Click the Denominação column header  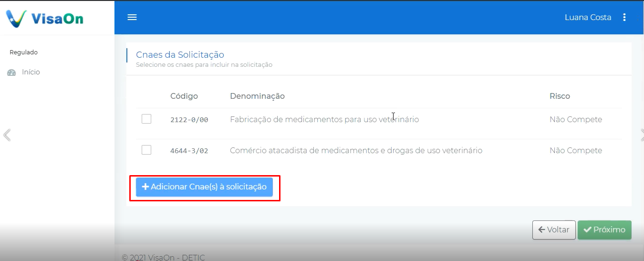click(x=257, y=96)
